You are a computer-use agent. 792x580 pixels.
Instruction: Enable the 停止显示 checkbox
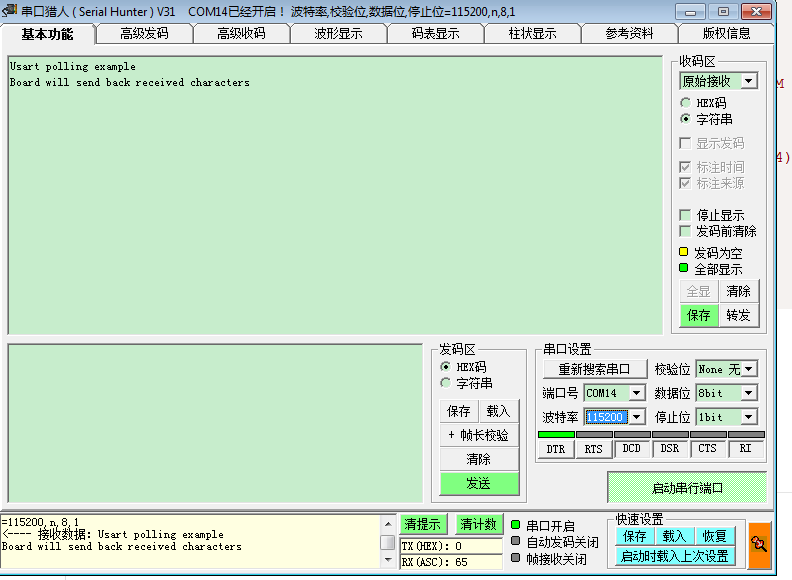click(x=685, y=215)
